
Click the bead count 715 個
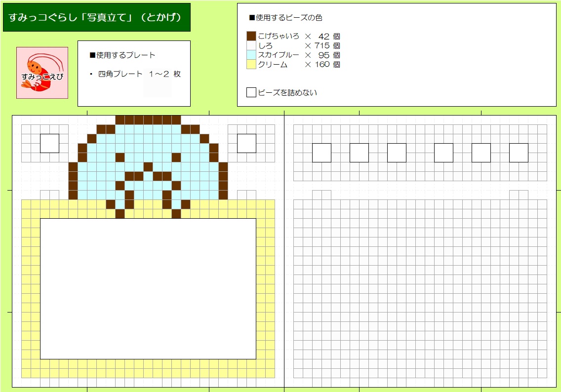coord(327,46)
